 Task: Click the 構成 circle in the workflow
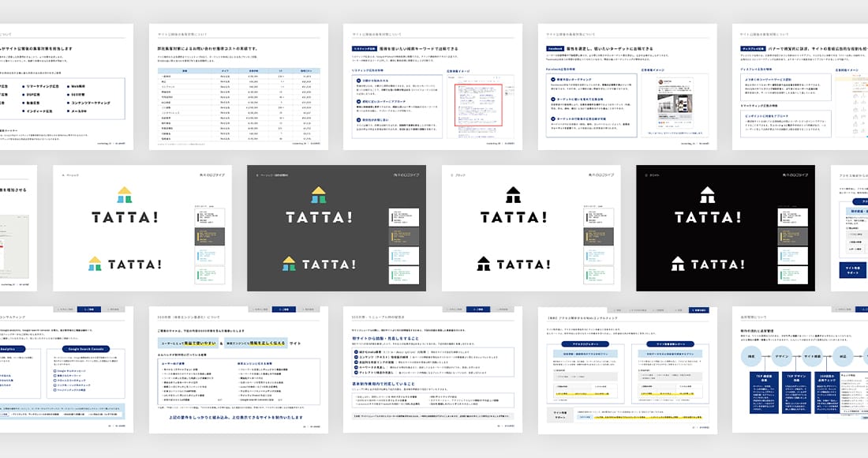[x=752, y=357]
